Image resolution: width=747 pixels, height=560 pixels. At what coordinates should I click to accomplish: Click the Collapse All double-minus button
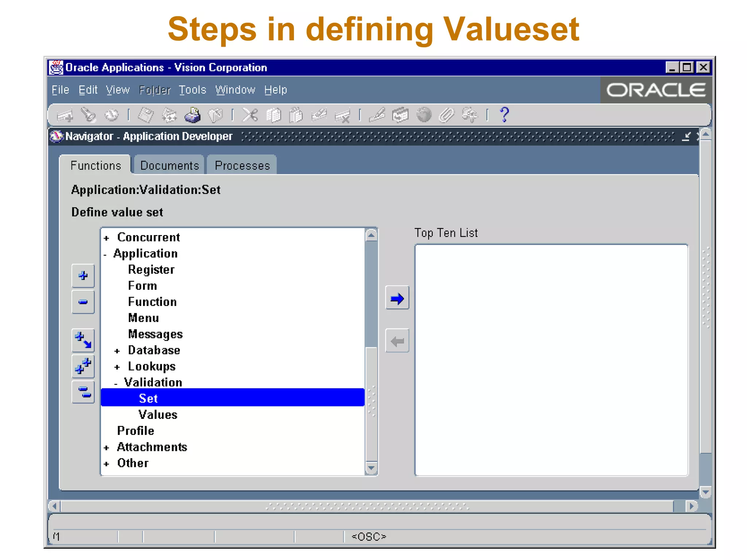tap(83, 392)
